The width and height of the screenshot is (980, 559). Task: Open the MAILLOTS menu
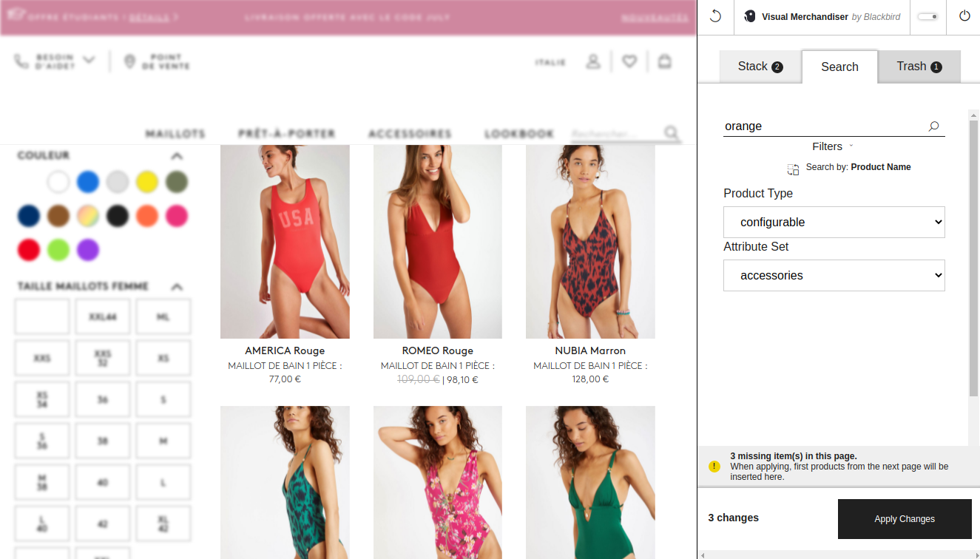tap(175, 134)
